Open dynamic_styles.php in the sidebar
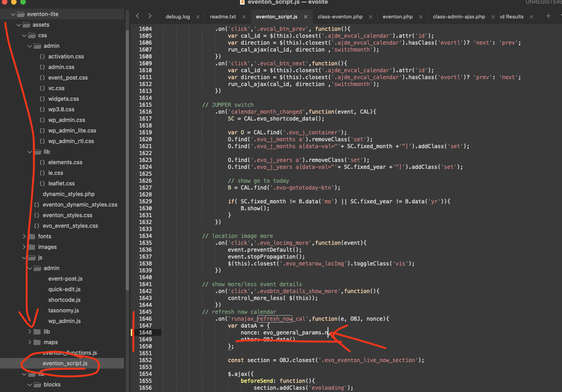The height and width of the screenshot is (392, 562). pos(68,194)
